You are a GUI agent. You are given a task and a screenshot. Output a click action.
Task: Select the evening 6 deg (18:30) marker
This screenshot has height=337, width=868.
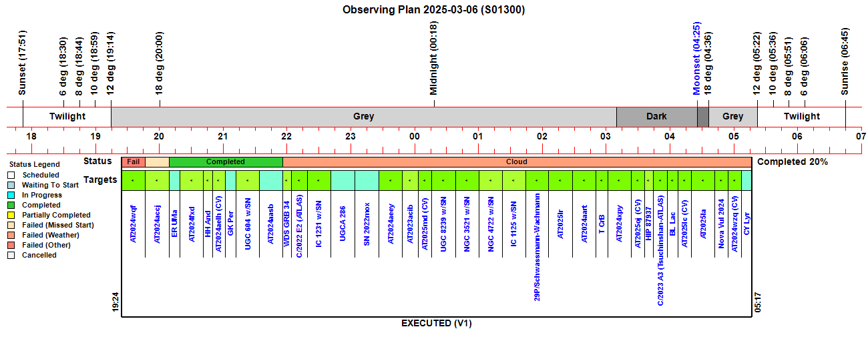(63, 66)
